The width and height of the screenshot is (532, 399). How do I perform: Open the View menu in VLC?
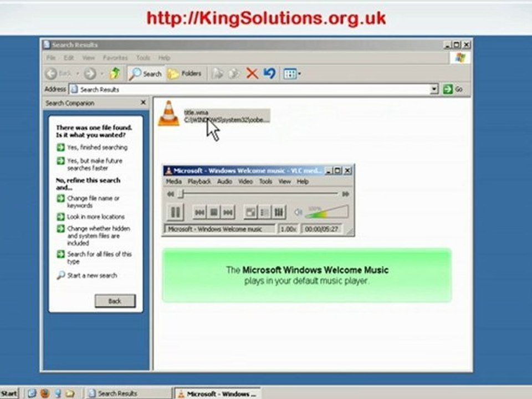(x=285, y=182)
